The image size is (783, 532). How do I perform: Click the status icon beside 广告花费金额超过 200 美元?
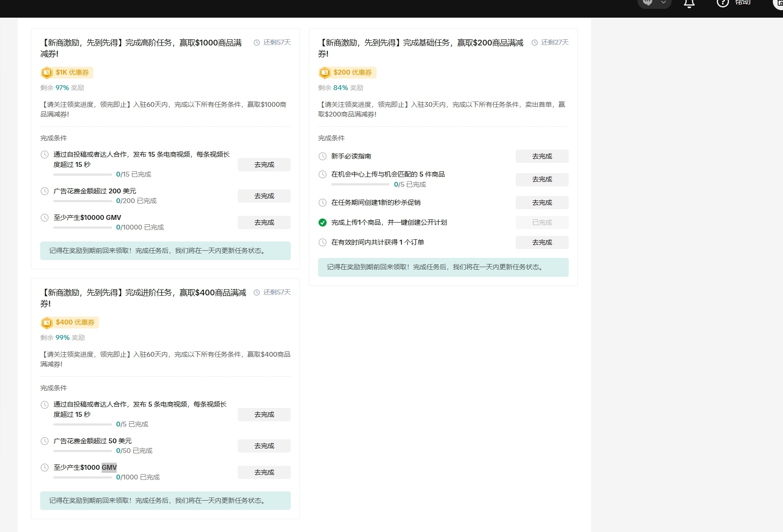45,191
